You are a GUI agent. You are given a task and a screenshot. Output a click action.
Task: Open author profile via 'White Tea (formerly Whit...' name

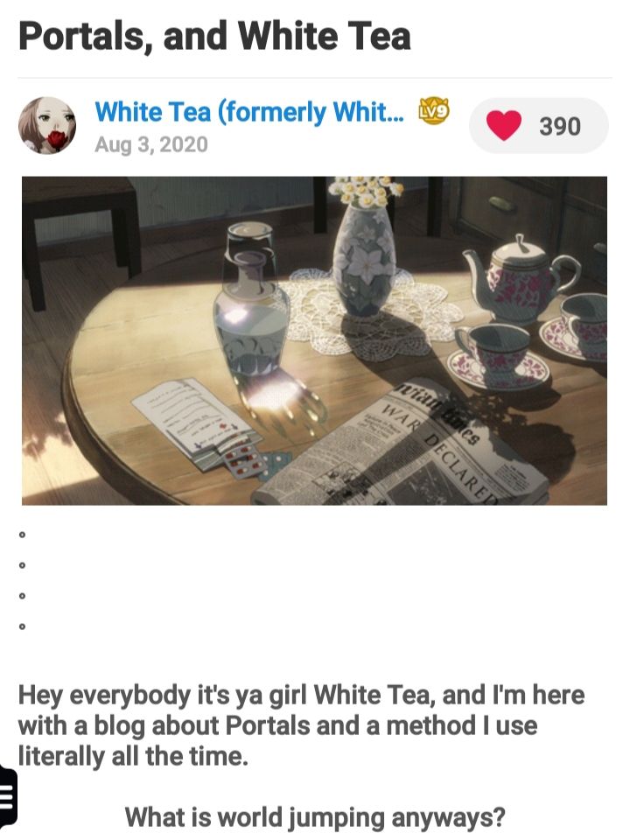[249, 112]
